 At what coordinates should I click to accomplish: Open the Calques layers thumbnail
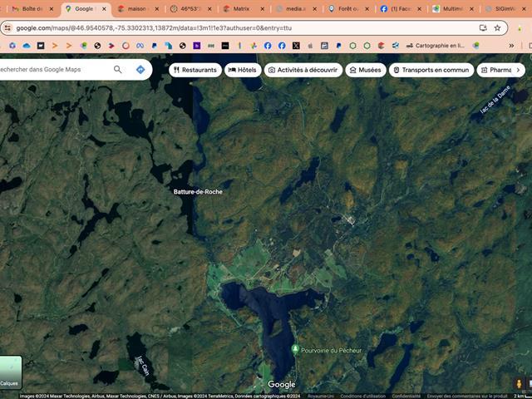9,372
